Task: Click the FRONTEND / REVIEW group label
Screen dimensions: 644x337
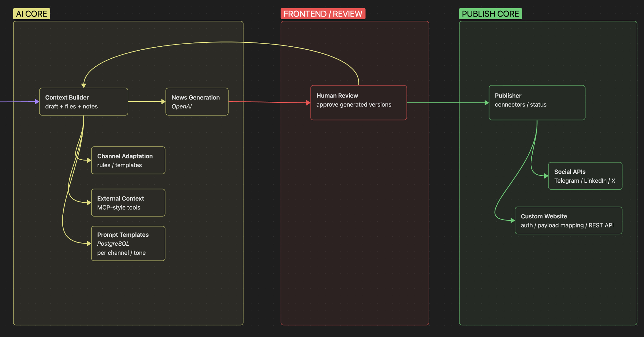Action: pos(323,14)
